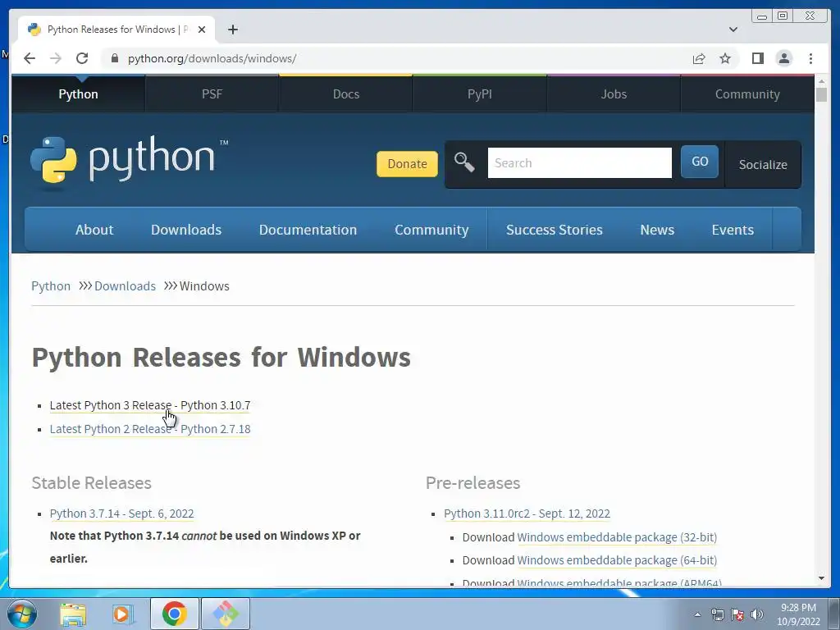The height and width of the screenshot is (630, 840).
Task: Open the clock showing 9:28 PM
Action: 798,614
